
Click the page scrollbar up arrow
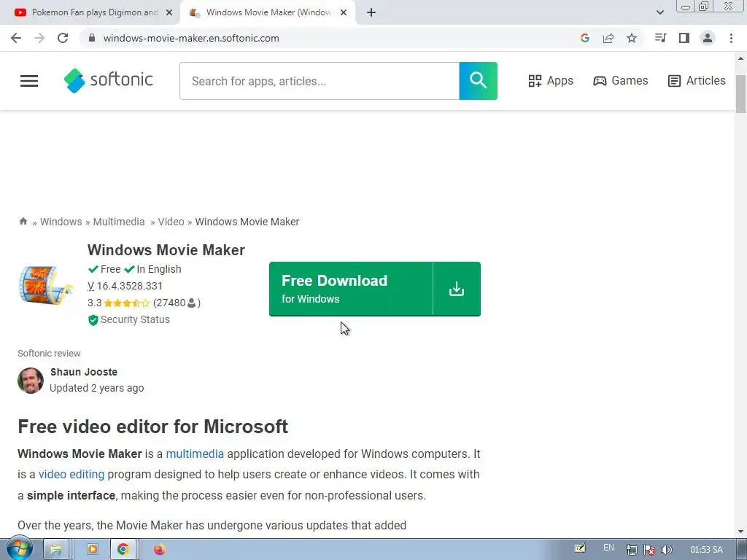pyautogui.click(x=741, y=58)
